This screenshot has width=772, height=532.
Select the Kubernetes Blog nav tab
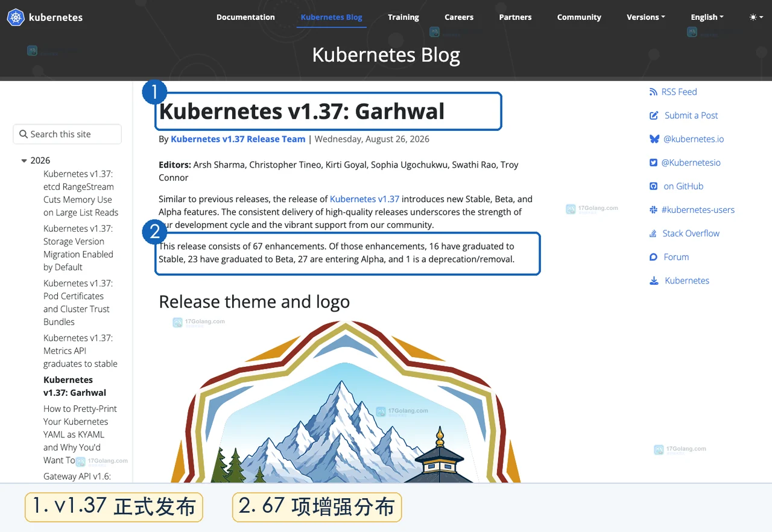[x=331, y=17]
